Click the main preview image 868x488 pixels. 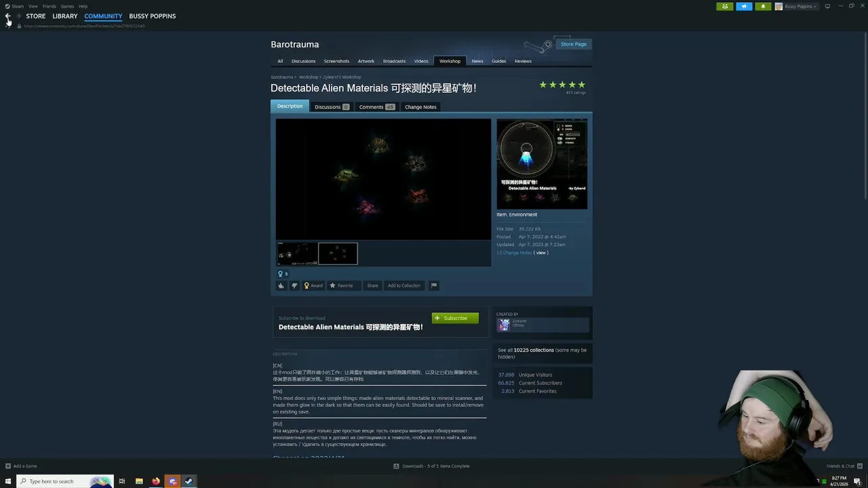[x=383, y=179]
